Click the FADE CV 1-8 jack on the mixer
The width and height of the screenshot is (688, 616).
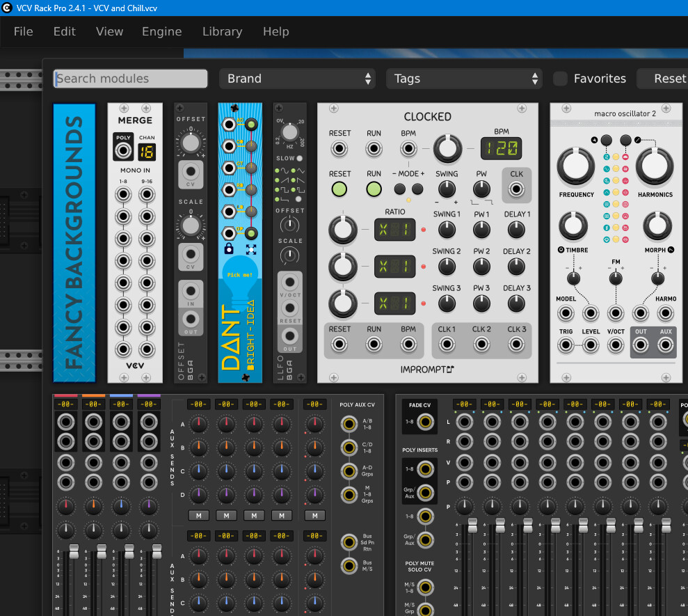click(x=425, y=422)
